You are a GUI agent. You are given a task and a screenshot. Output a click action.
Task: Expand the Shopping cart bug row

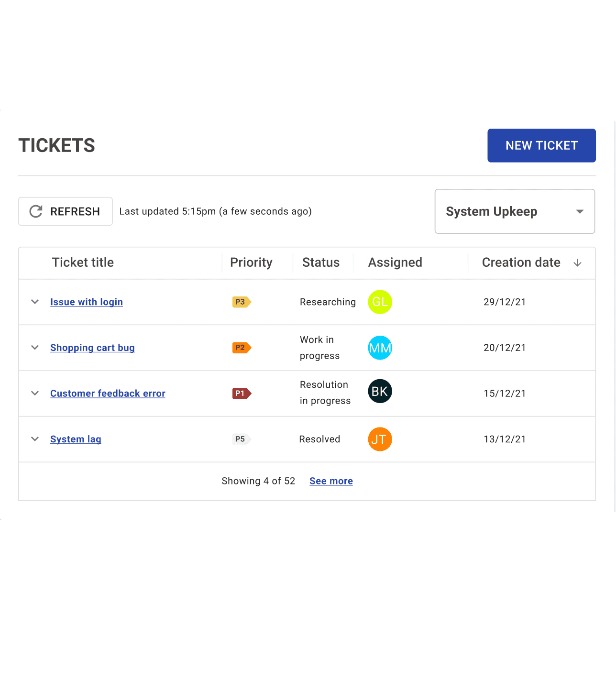[x=35, y=348]
